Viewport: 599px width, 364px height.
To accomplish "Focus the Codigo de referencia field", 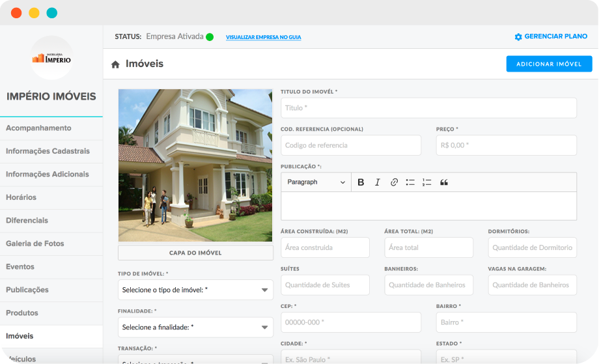I will 351,145.
